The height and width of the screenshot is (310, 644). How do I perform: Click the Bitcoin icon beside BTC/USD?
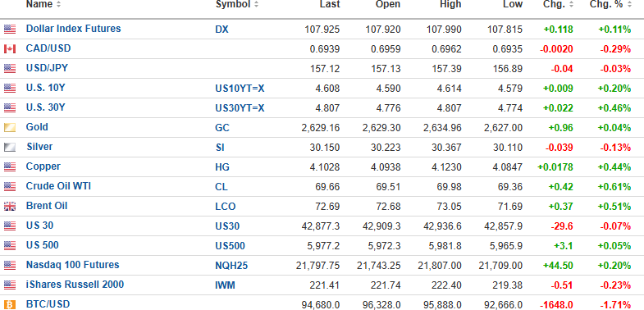point(10,304)
